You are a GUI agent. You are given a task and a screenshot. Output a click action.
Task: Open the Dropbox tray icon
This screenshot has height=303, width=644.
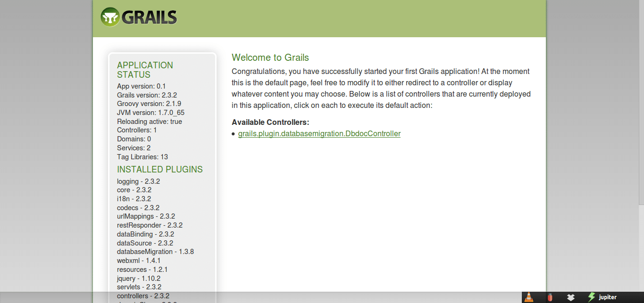[571, 297]
